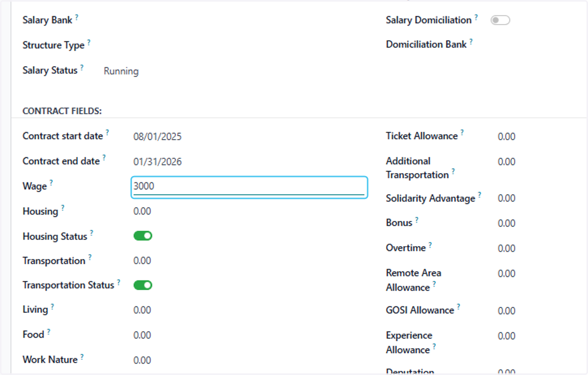Click the GOSI Allowance label
The height and width of the screenshot is (375, 588).
pyautogui.click(x=420, y=310)
